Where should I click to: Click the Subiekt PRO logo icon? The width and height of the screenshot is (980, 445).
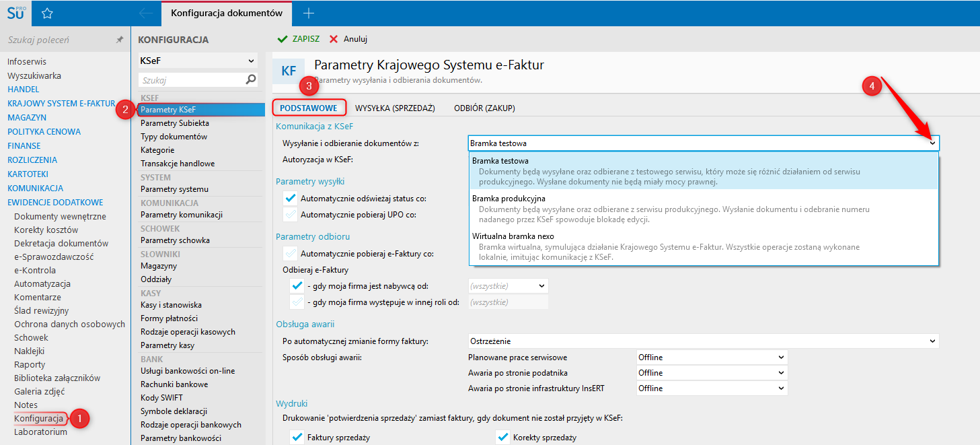[15, 13]
